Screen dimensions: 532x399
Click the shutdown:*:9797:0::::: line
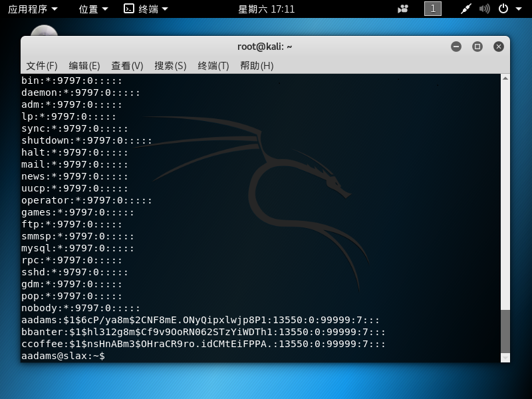[86, 140]
